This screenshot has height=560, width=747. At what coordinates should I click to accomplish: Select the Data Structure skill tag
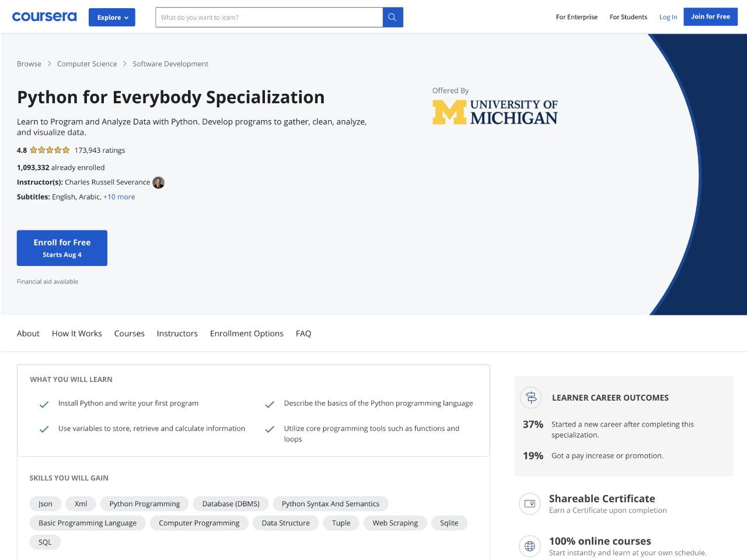tap(286, 523)
